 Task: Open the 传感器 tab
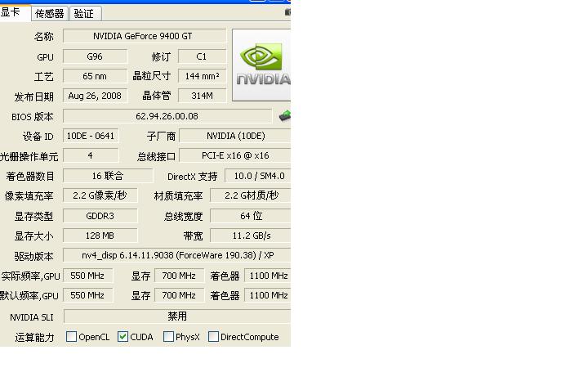point(50,14)
